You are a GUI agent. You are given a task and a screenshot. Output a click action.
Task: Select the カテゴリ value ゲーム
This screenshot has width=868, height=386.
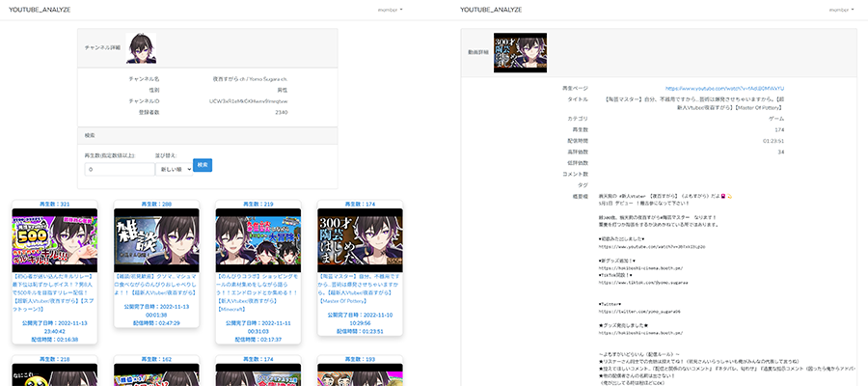pyautogui.click(x=776, y=119)
